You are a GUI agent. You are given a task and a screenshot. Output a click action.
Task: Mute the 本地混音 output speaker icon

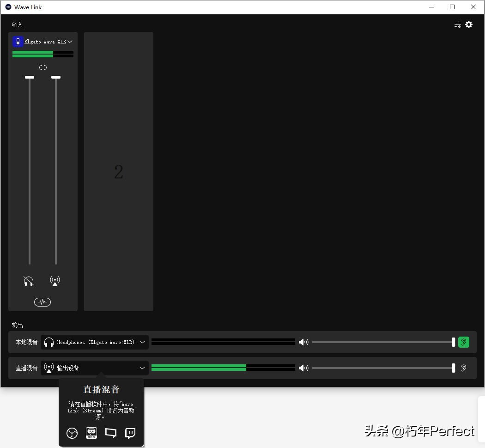coord(303,342)
